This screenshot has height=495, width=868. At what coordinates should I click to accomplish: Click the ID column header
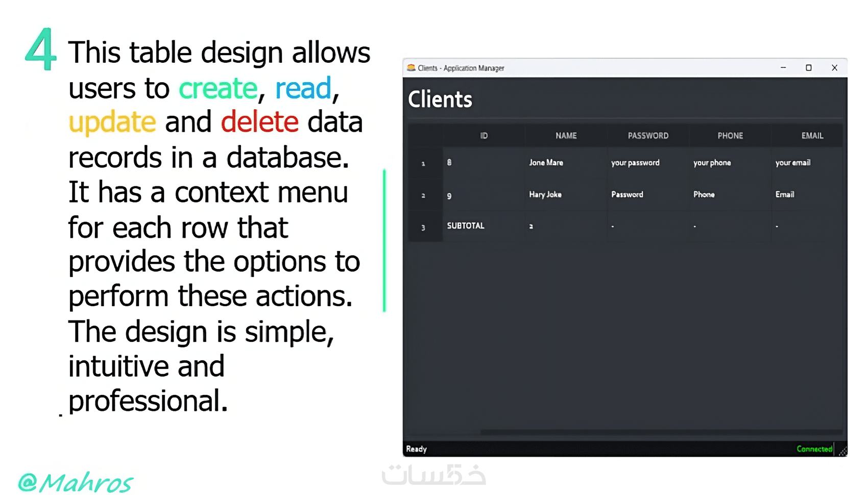(484, 136)
